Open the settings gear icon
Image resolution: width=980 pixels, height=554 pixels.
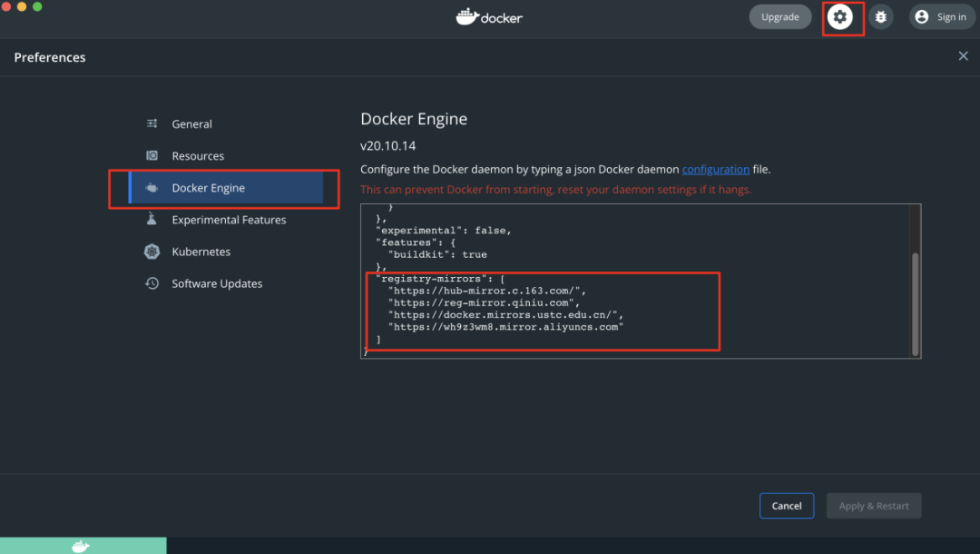coord(840,17)
